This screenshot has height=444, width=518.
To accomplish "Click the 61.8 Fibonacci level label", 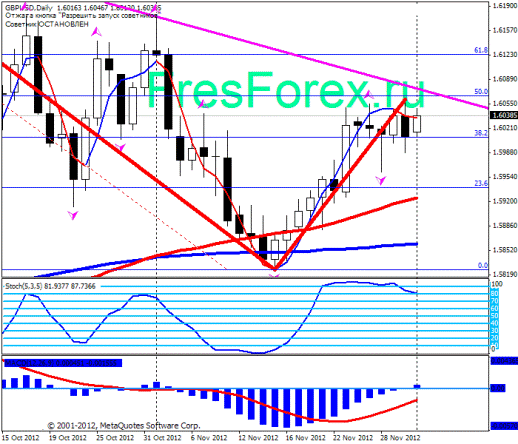I will (x=481, y=50).
